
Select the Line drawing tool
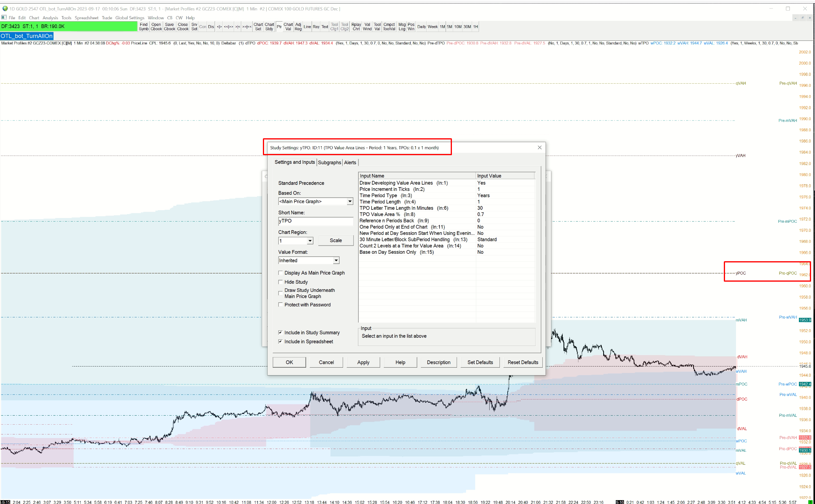coord(307,27)
